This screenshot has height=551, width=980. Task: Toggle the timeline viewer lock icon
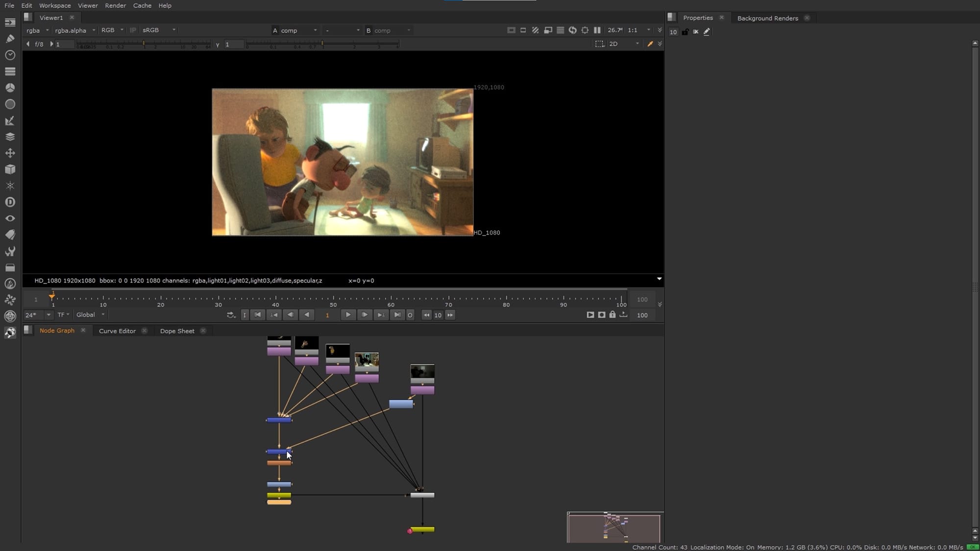[x=612, y=315]
